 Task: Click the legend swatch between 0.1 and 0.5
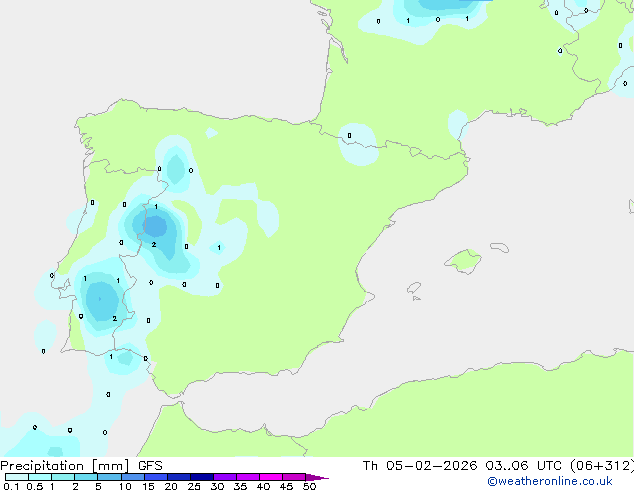coord(17,477)
